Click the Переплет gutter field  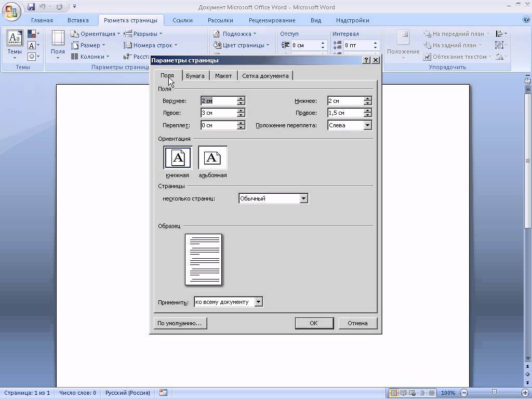219,125
